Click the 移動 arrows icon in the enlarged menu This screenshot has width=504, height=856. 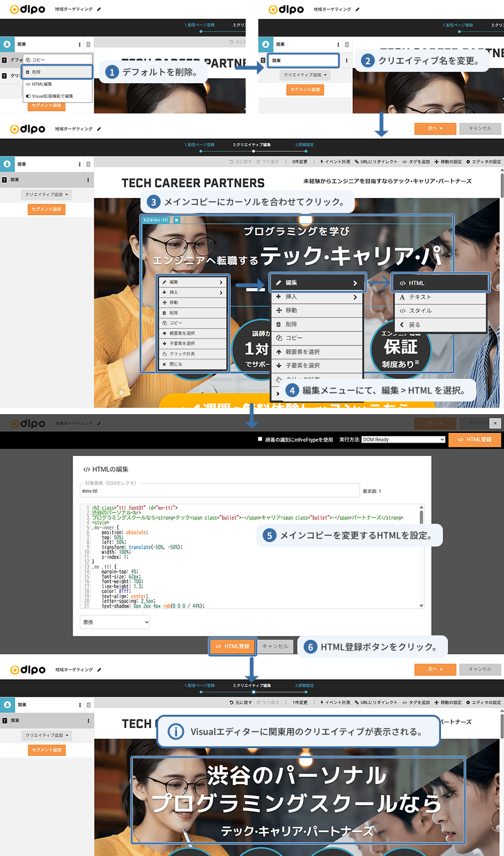point(278,311)
